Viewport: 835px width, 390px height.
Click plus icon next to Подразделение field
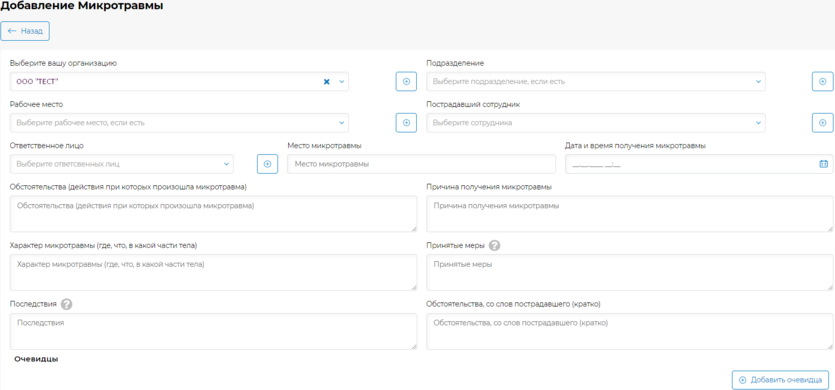click(x=822, y=82)
